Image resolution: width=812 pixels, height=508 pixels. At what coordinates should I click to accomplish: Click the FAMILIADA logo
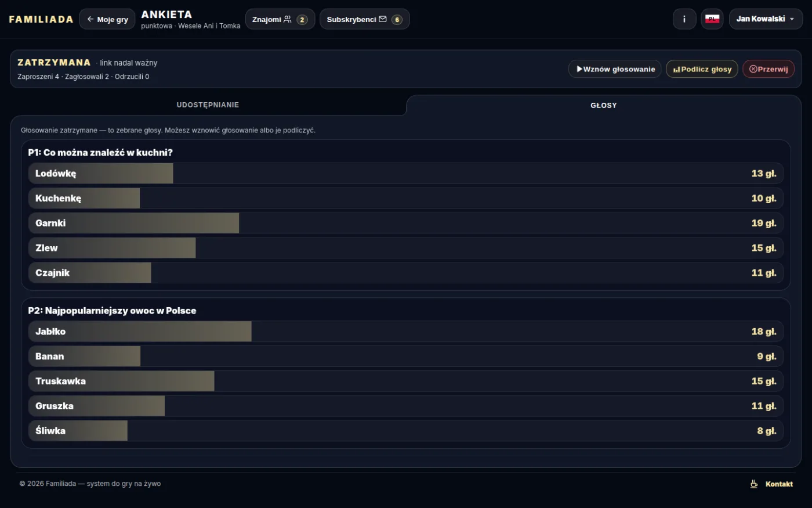click(x=41, y=19)
